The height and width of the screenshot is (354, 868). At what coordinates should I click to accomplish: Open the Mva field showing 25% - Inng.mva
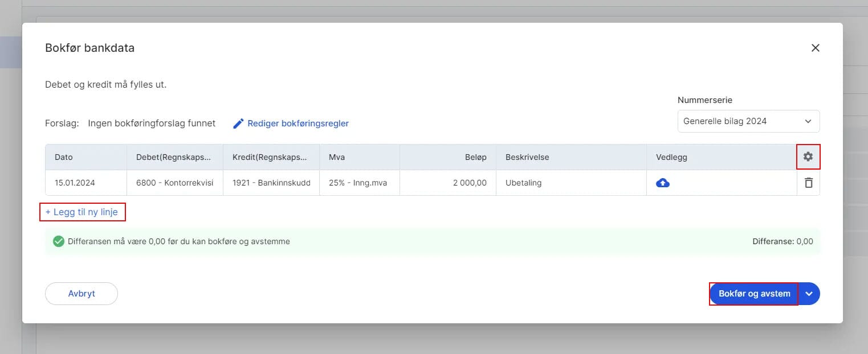pos(359,183)
